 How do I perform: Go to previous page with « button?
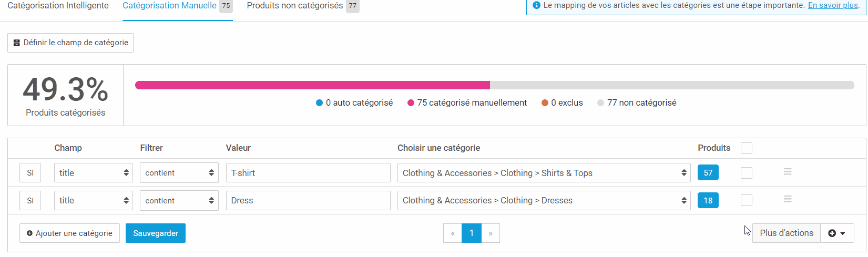[453, 233]
